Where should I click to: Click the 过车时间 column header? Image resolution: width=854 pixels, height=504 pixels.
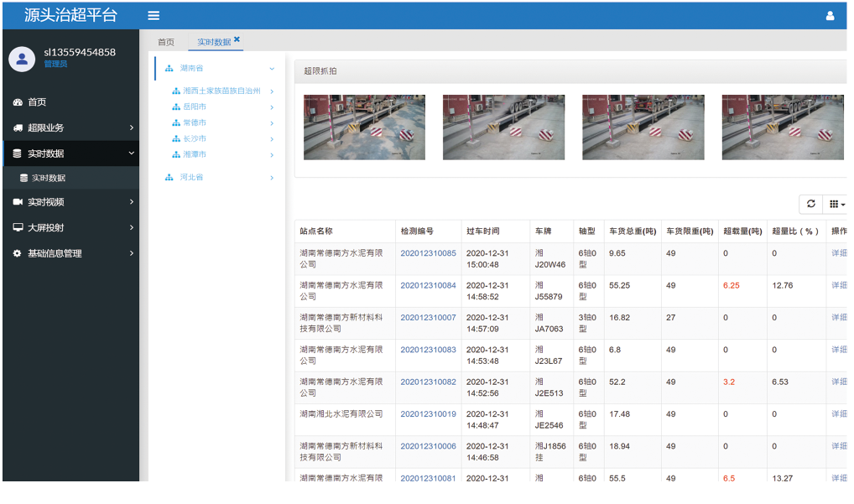483,231
